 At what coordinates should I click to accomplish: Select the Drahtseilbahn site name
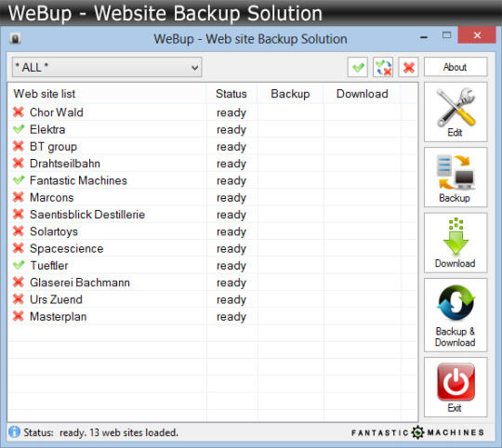tap(65, 164)
